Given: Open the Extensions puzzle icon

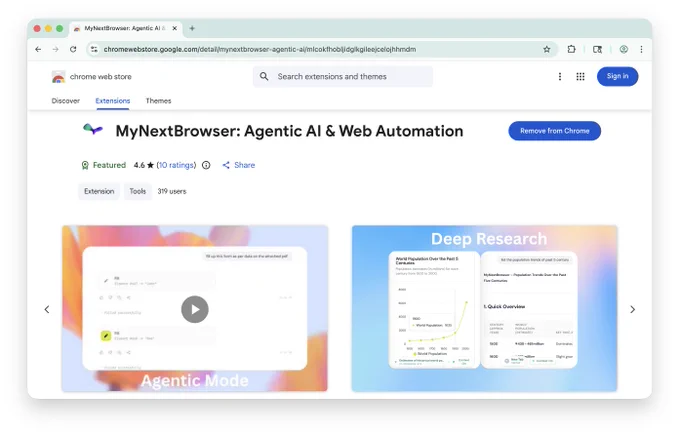Looking at the screenshot, I should (572, 49).
